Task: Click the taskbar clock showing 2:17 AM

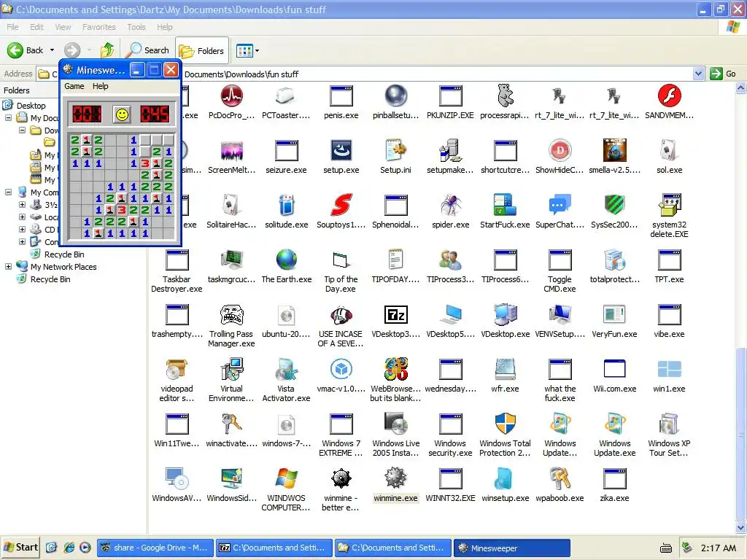Action: coord(718,548)
